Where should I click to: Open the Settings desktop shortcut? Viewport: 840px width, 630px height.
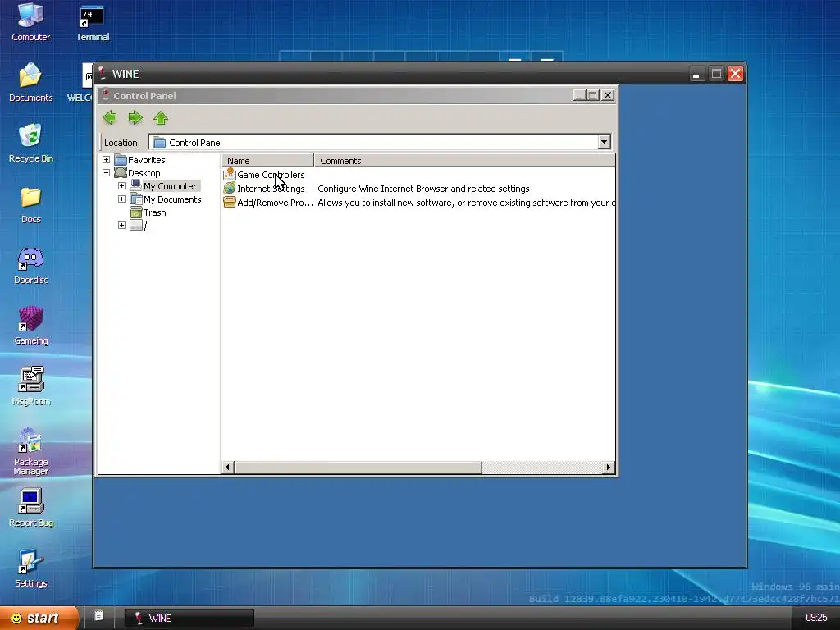coord(30,569)
